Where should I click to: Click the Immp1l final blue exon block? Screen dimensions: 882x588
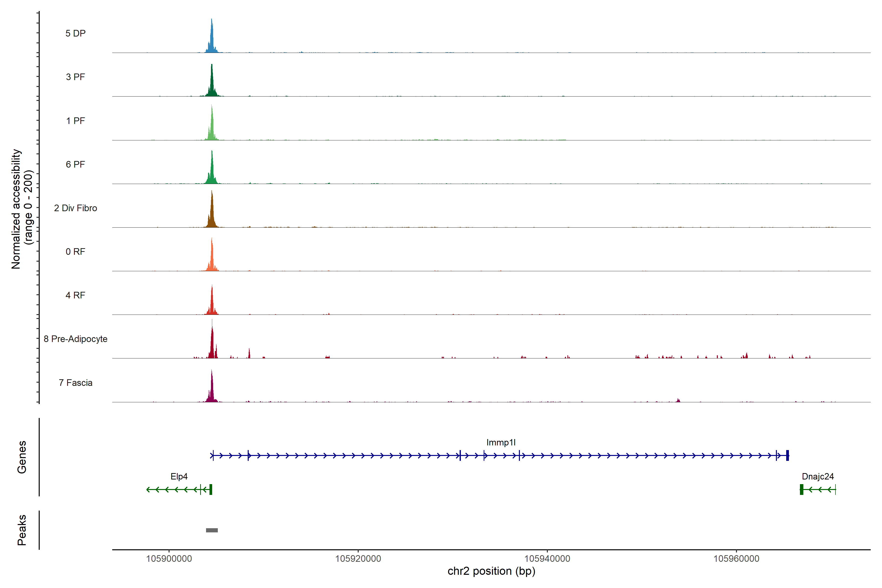pos(787,455)
